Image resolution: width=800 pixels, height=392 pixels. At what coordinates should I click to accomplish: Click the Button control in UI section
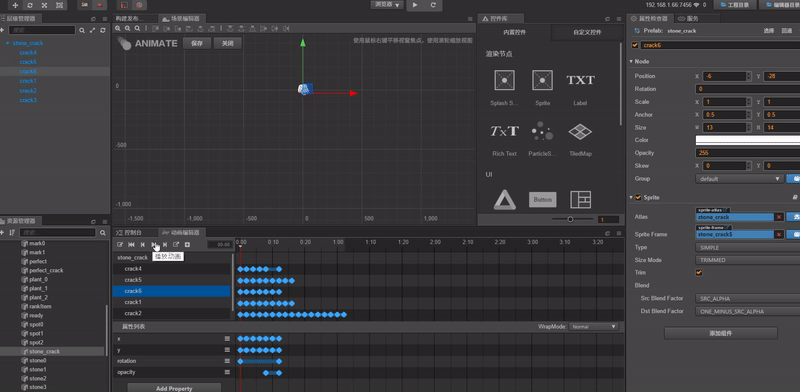point(542,200)
